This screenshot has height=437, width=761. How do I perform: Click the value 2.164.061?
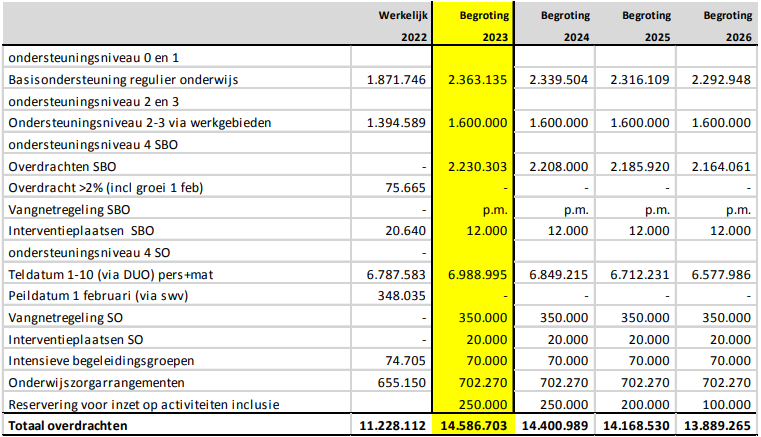coord(721,167)
